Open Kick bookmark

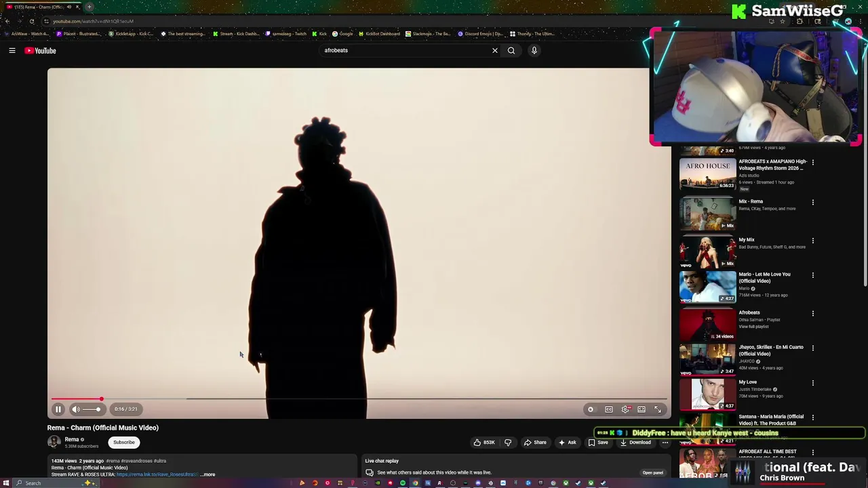tap(319, 34)
